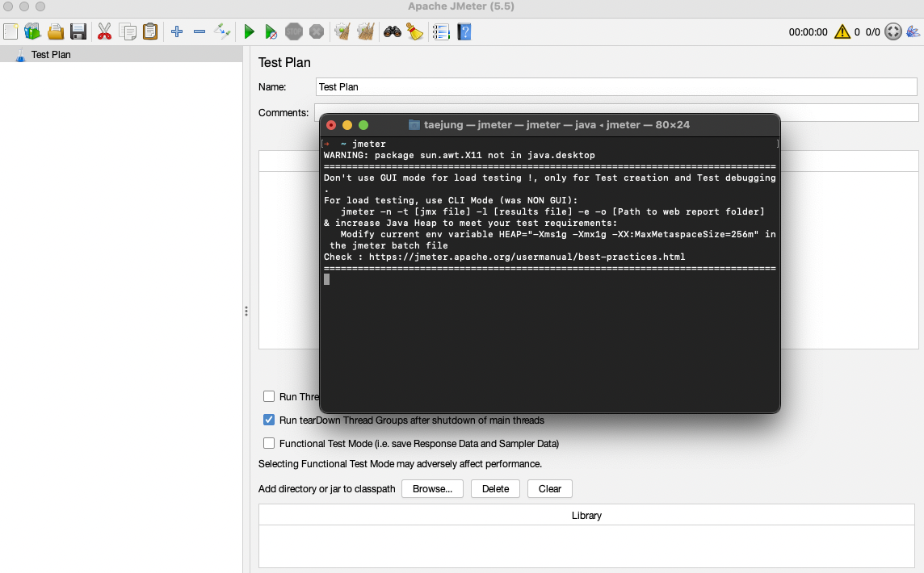
Task: Collapse all nodes with minus icon
Action: [x=199, y=31]
